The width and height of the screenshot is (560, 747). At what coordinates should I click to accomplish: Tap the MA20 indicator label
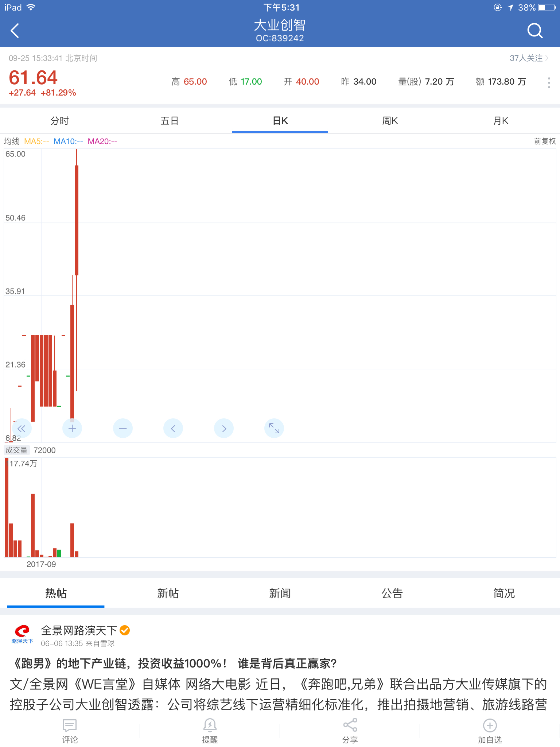tap(102, 141)
